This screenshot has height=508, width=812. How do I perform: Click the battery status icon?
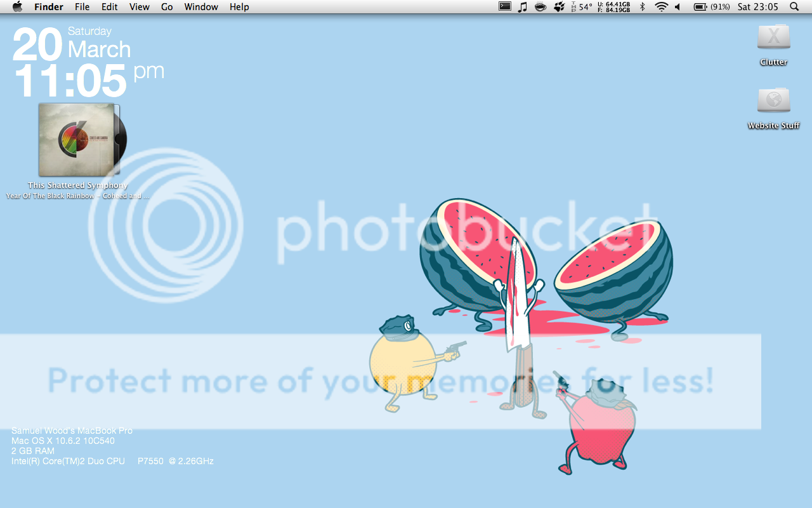pos(700,7)
